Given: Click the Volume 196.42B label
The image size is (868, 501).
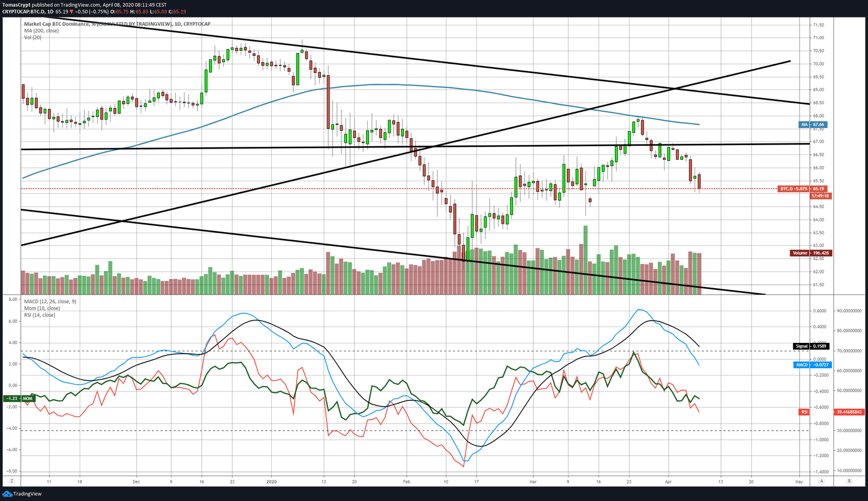Looking at the screenshot, I should pyautogui.click(x=810, y=253).
